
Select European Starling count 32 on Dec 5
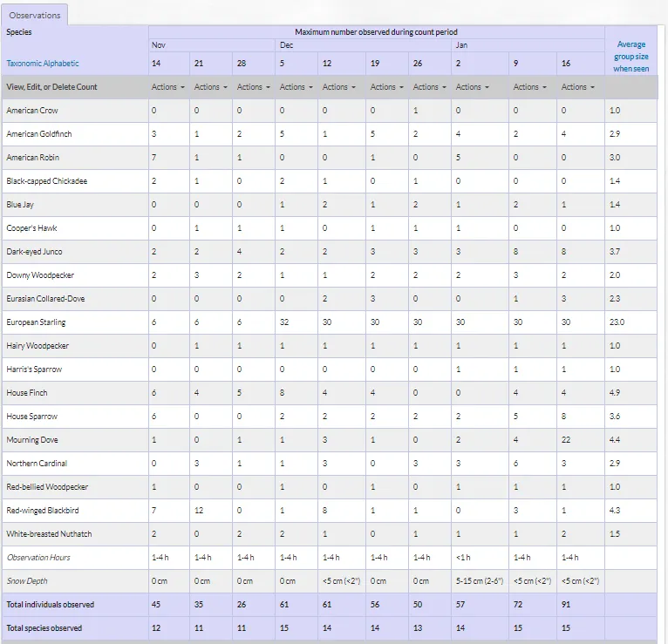coord(284,322)
